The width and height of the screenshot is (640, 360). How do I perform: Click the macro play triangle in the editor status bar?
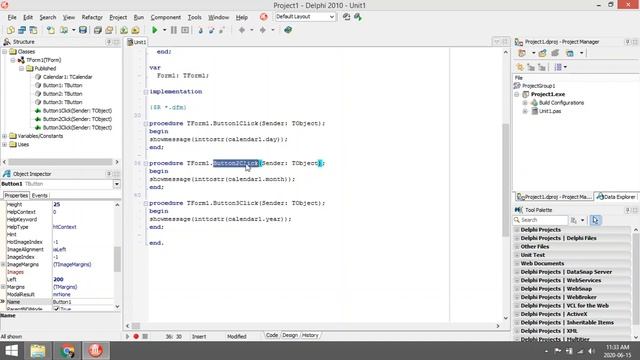tap(127, 336)
